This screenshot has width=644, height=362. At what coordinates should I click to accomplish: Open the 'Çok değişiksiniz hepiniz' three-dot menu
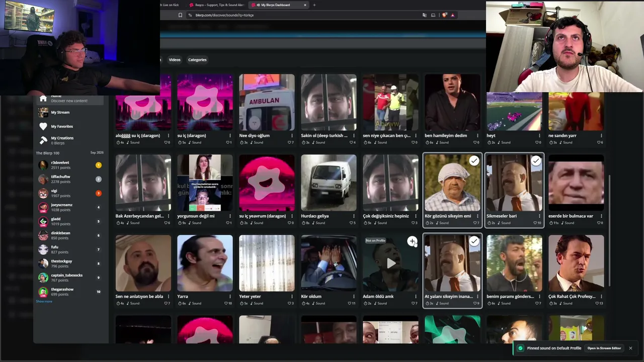tap(416, 216)
